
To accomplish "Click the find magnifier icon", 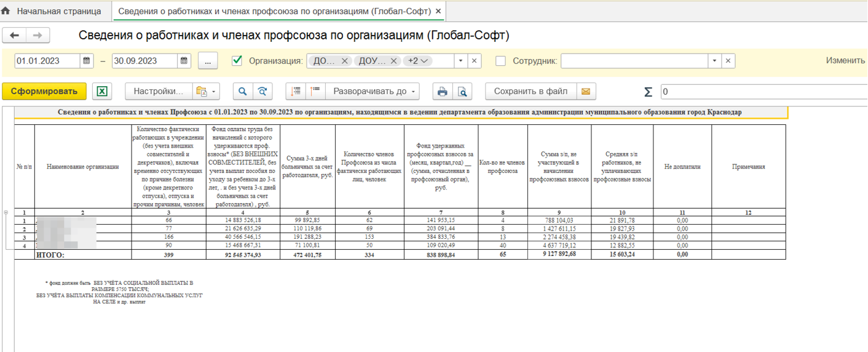I will pyautogui.click(x=243, y=91).
